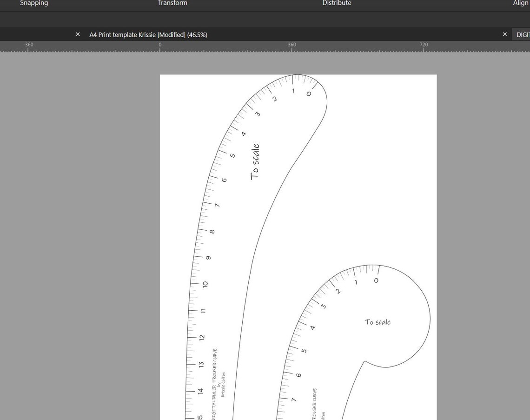Click the 'To scale' text on the small curve
530x420 pixels.
377,322
